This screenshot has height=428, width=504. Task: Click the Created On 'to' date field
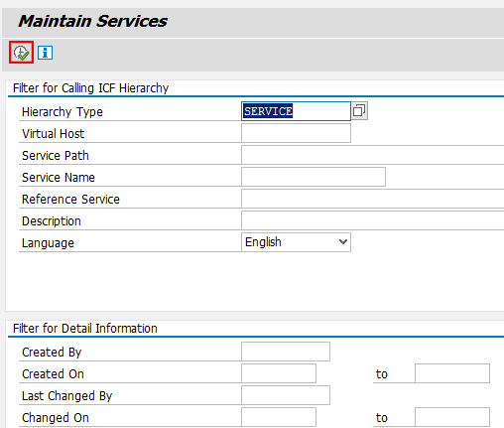pos(452,373)
